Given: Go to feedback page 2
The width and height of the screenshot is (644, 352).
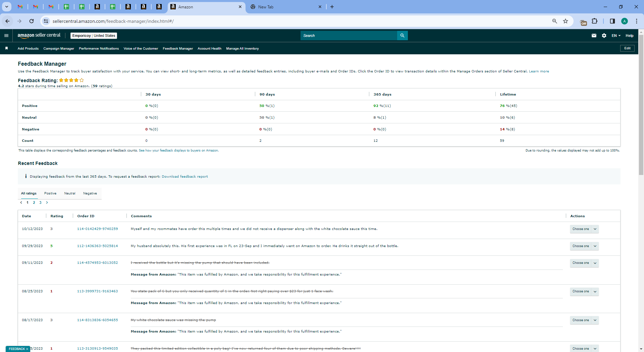Looking at the screenshot, I should click(34, 202).
